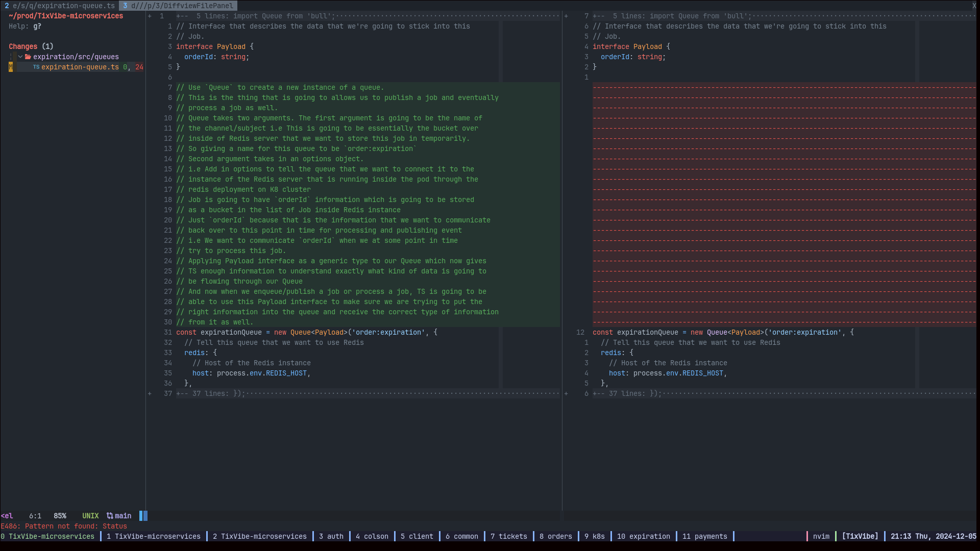Image resolution: width=980 pixels, height=551 pixels.
Task: Click the folder icon beside expiration/src/queues
Action: [x=28, y=57]
